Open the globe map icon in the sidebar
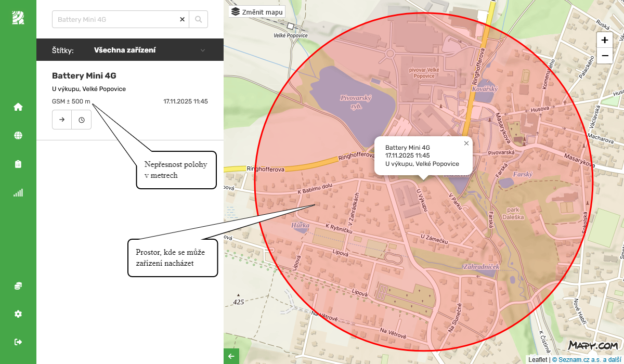 [x=18, y=135]
